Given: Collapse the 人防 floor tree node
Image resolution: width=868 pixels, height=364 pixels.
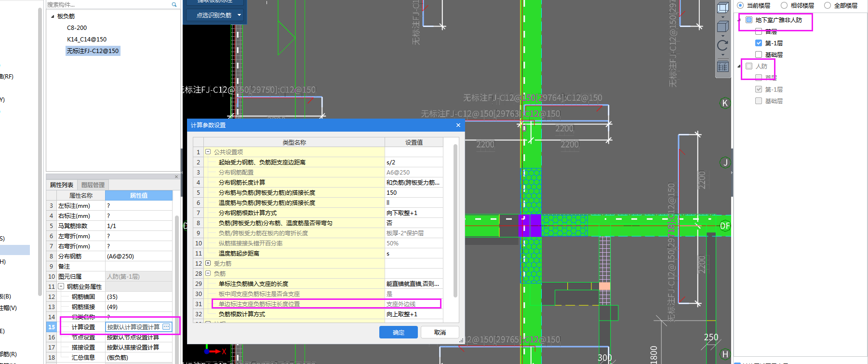Looking at the screenshot, I should (739, 67).
